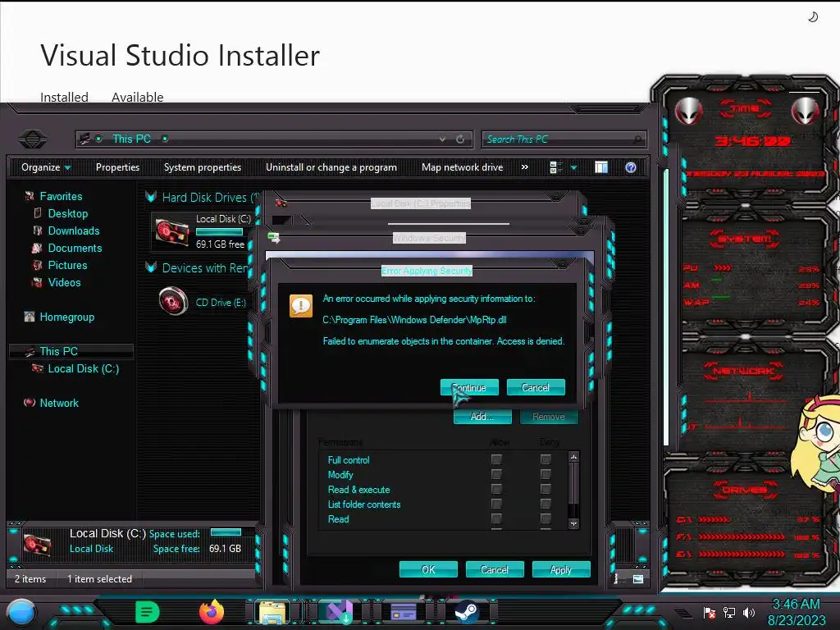This screenshot has height=630, width=840.
Task: Toggle Allow checkbox for List folder contents
Action: tap(496, 504)
